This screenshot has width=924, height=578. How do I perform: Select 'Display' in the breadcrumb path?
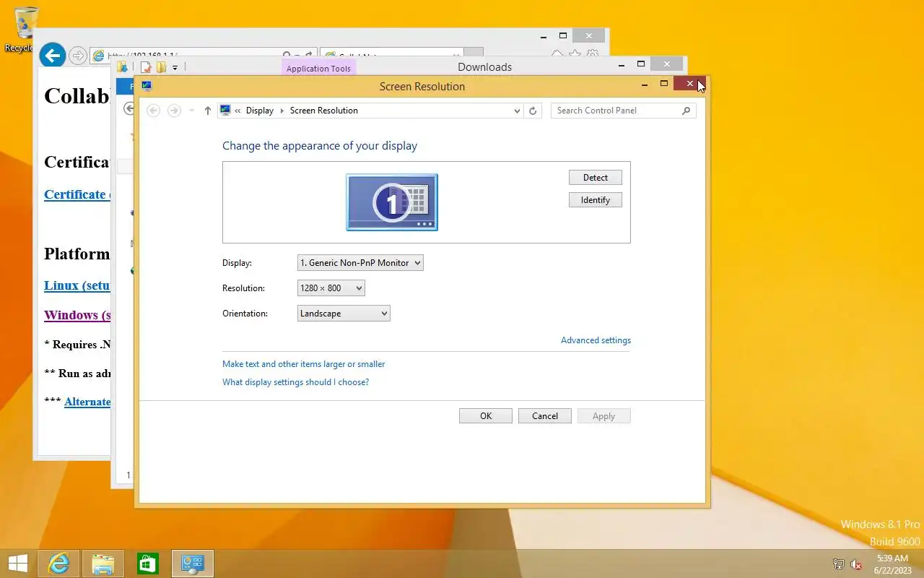pos(260,111)
